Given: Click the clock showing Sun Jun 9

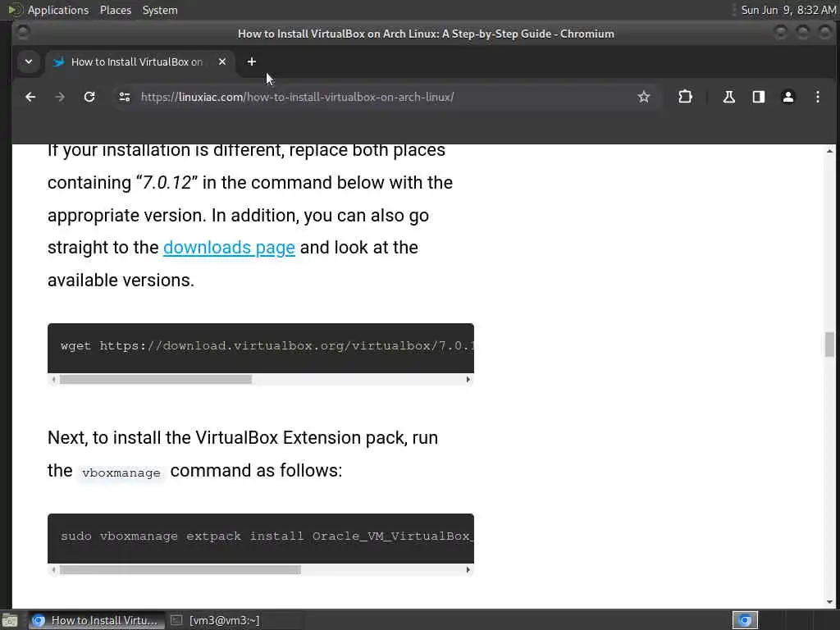Looking at the screenshot, I should (x=788, y=10).
